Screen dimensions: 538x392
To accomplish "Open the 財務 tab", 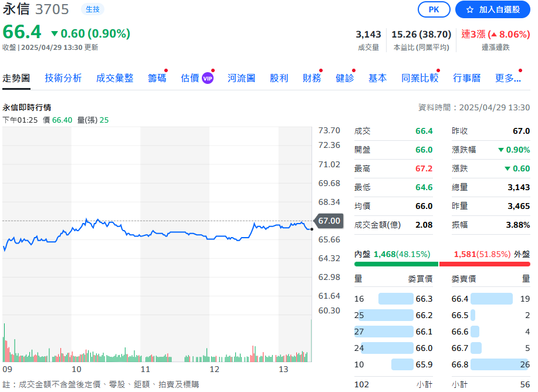I will point(312,78).
